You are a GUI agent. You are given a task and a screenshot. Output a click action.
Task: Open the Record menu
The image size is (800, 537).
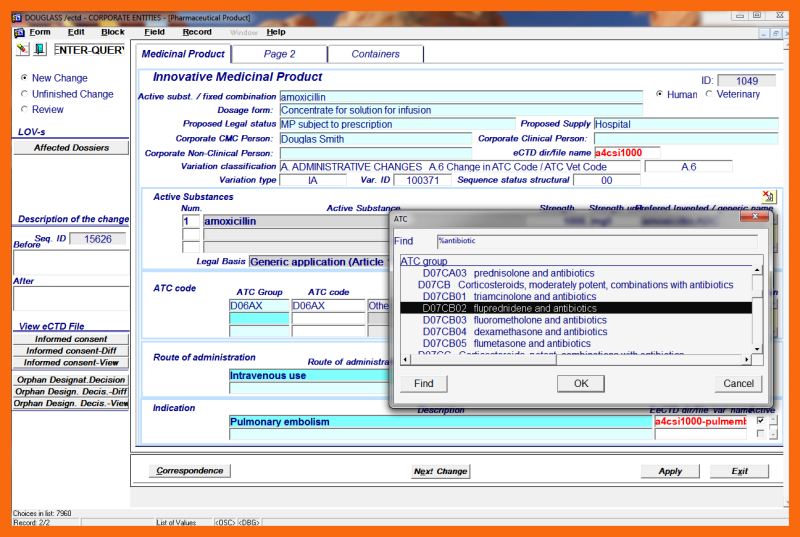197,32
